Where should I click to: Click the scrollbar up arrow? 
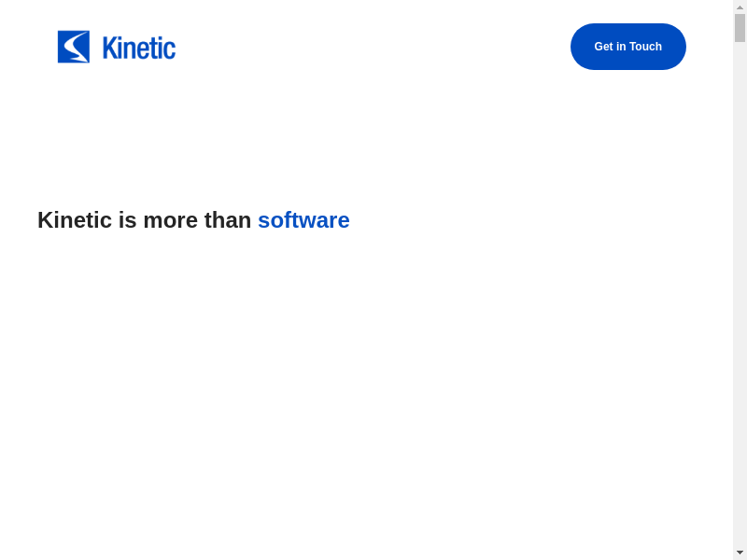(x=740, y=7)
